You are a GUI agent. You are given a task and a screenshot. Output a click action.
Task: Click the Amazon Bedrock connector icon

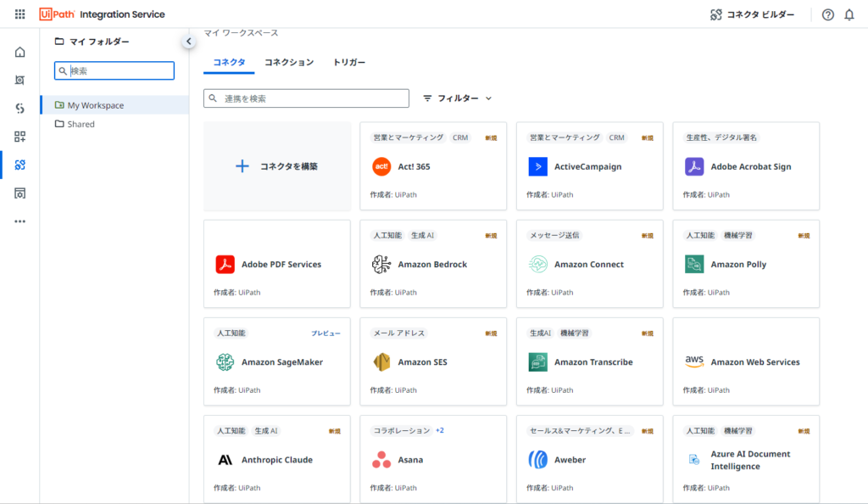tap(381, 265)
